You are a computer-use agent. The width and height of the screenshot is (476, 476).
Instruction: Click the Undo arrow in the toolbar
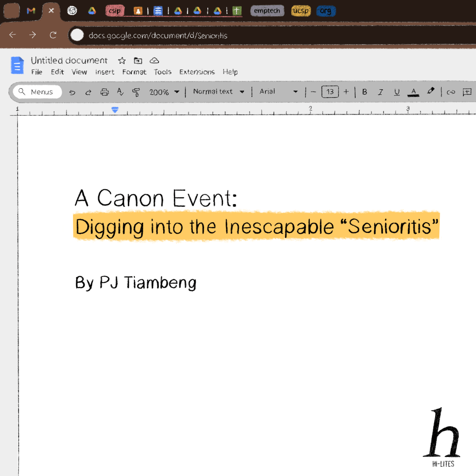[x=72, y=92]
